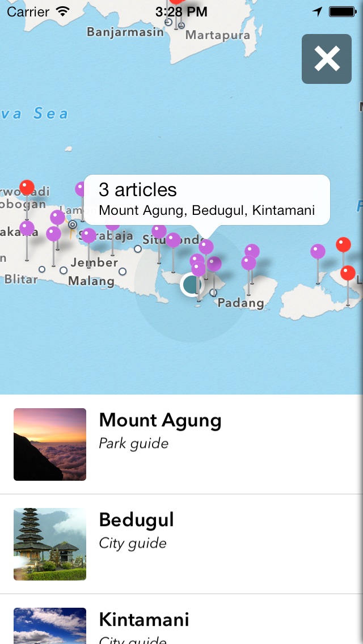Tap the blue current location dot

[192, 285]
